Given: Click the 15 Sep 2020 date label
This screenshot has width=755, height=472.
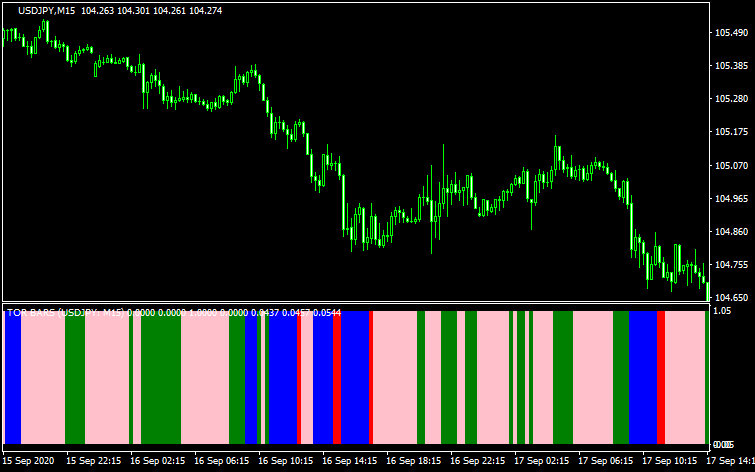Looking at the screenshot, I should pyautogui.click(x=30, y=461).
